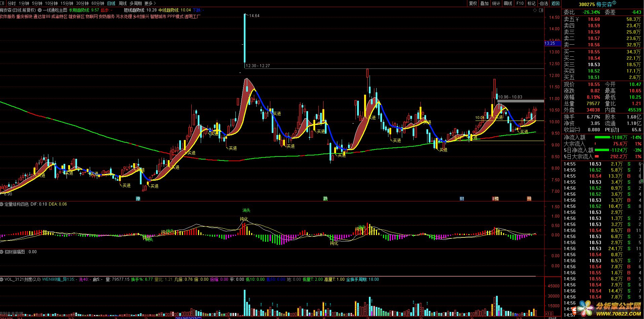The image size is (644, 319).
Task: Click the 14:55 13.3万 B trade row
Action: (603, 176)
